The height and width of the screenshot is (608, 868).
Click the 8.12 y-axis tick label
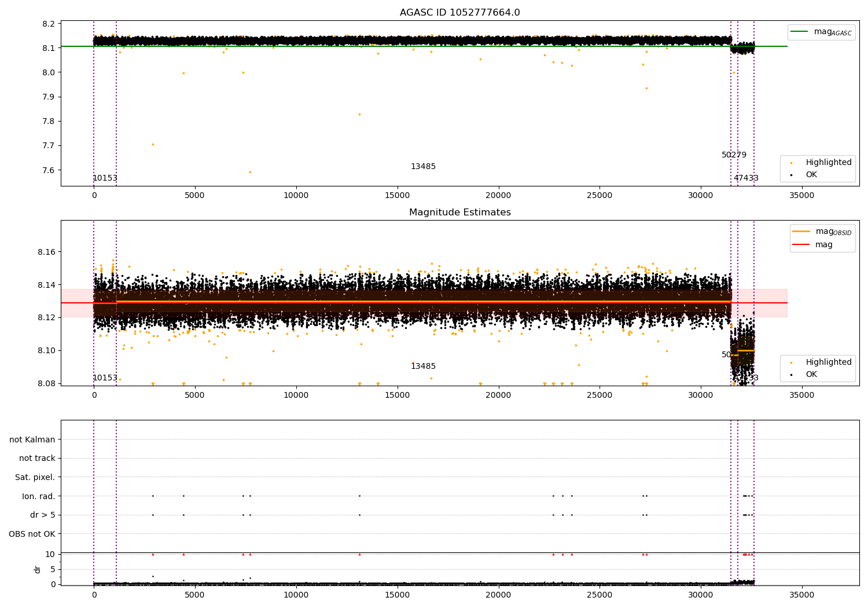tap(47, 318)
